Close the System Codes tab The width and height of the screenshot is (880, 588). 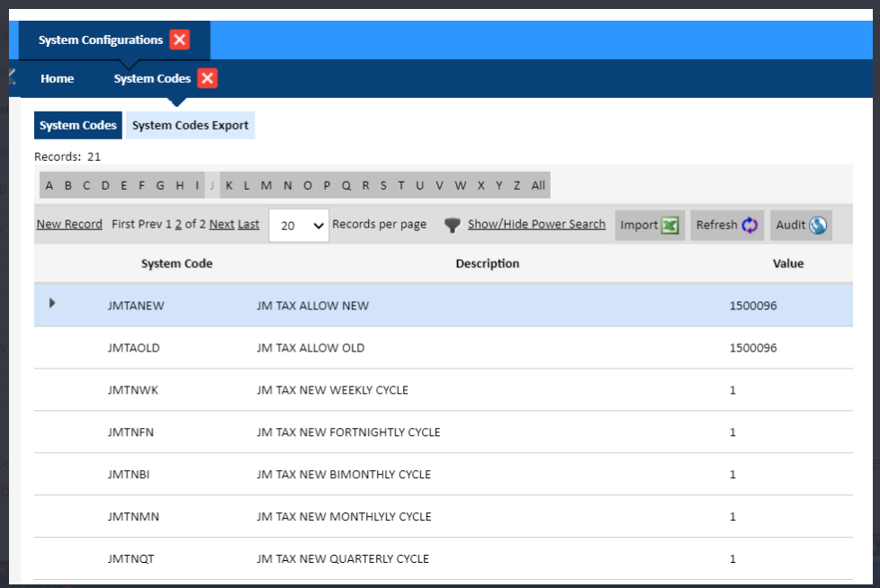click(x=207, y=78)
